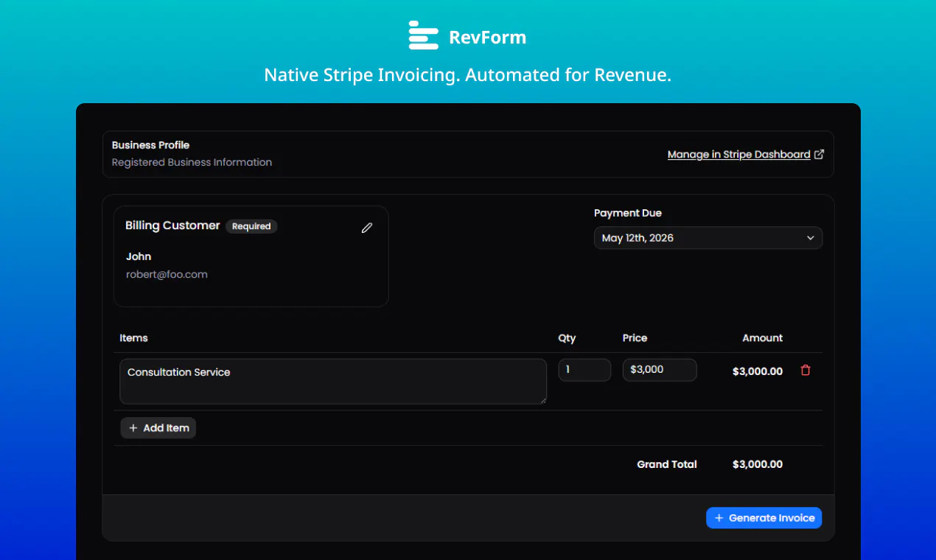Click the Qty input field showing 1

[584, 370]
